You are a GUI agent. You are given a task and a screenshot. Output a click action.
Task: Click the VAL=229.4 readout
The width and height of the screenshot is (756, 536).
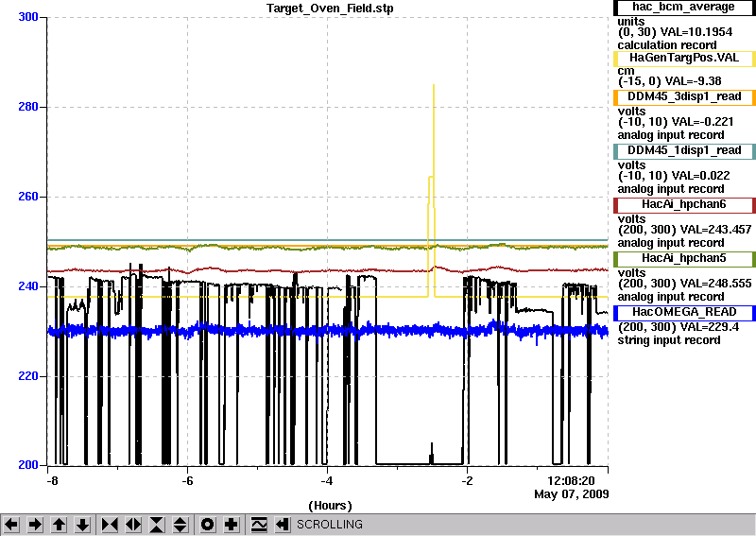(707, 327)
